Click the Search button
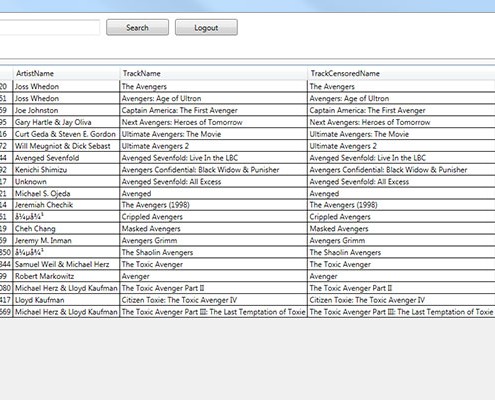 pos(137,27)
